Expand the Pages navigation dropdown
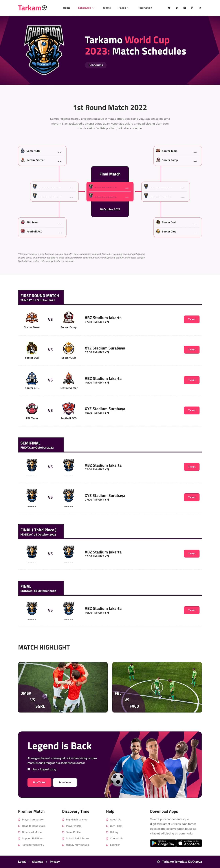The width and height of the screenshot is (220, 868). pos(123,8)
